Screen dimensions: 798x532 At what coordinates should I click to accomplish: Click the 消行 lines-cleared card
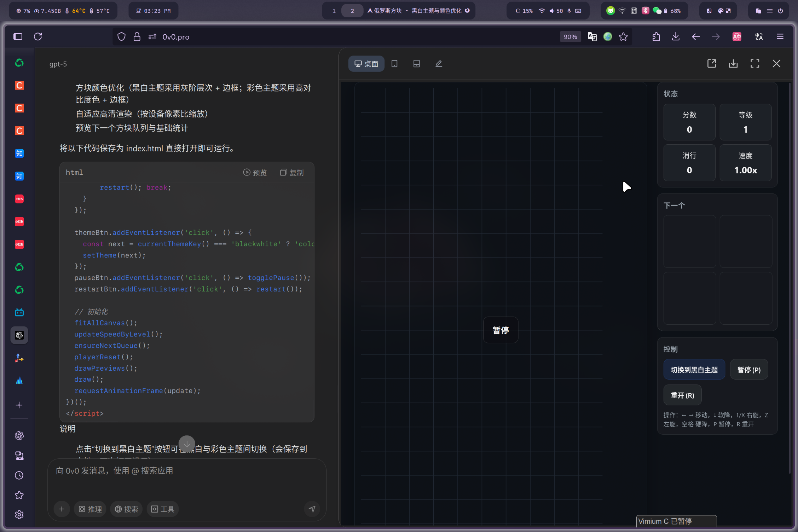tap(689, 163)
